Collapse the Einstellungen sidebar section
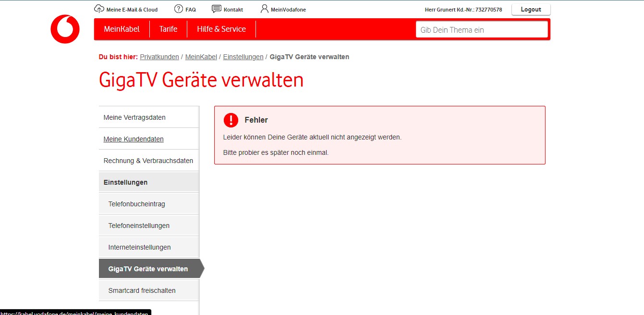644x315 pixels. coord(149,182)
